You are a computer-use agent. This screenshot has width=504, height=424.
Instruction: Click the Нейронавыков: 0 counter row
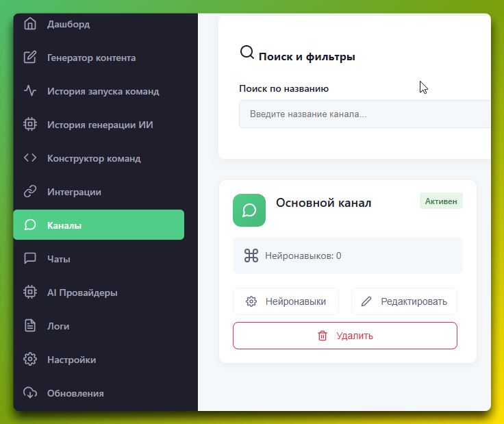(347, 255)
